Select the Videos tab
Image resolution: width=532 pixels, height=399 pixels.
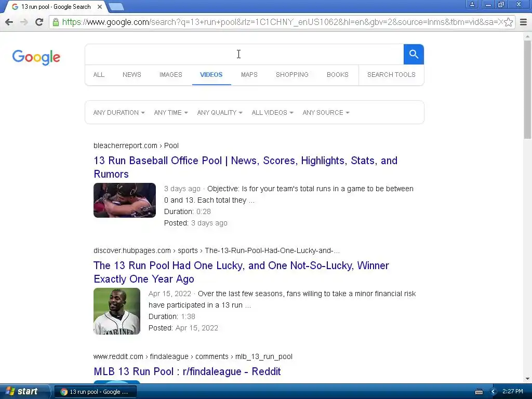click(x=211, y=75)
